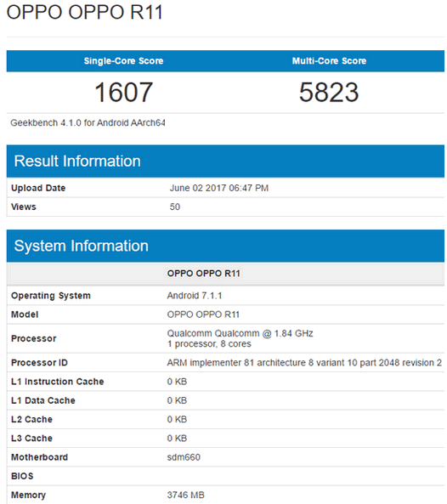
Task: Click the OPPO OPPO R11 table column header
Action: point(204,274)
